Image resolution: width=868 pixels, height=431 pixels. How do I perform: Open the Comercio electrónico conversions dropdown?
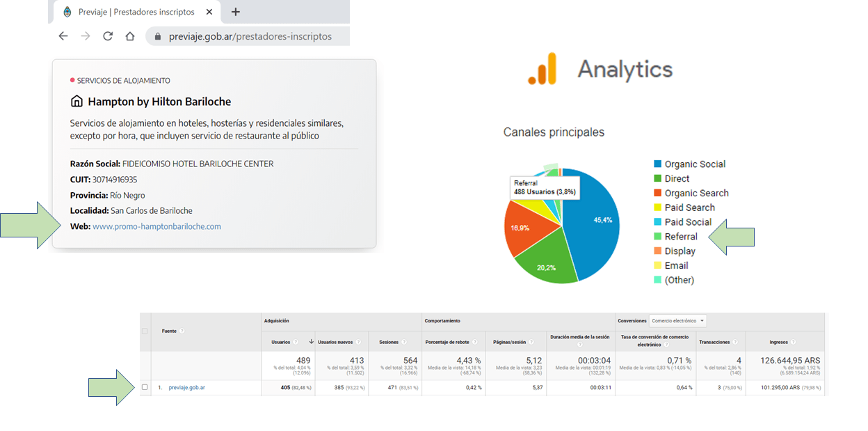pos(677,321)
